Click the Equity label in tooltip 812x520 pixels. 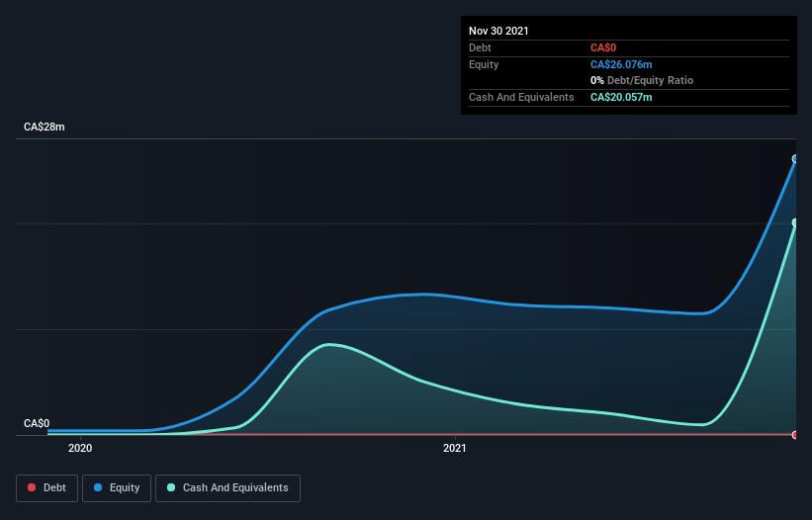coord(484,64)
